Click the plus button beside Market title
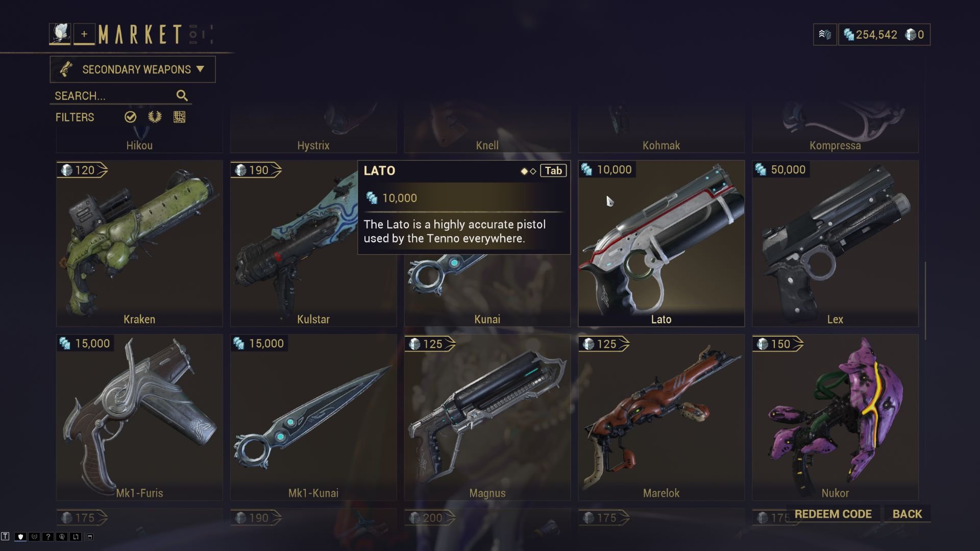Screen dimensions: 980x551 84,34
